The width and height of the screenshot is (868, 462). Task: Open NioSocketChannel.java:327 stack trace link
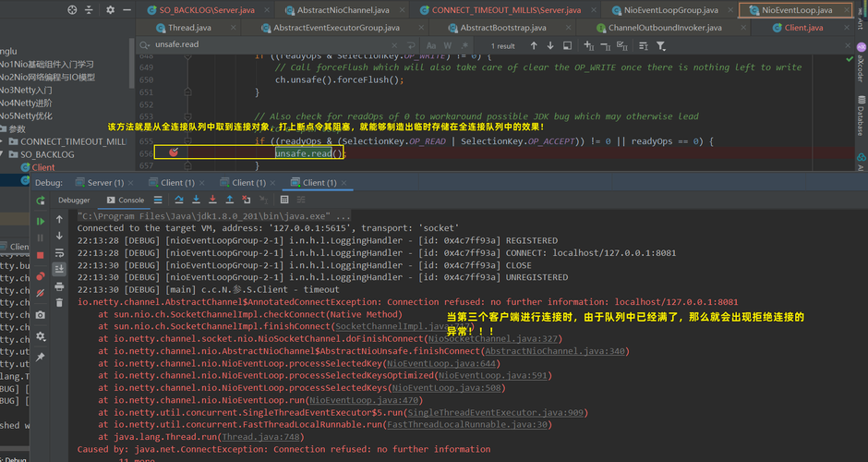tap(492, 339)
